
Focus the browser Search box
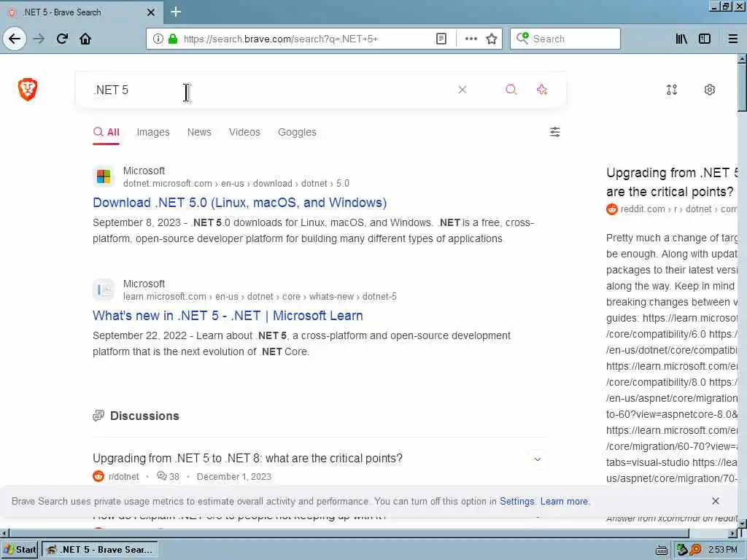[x=565, y=39]
